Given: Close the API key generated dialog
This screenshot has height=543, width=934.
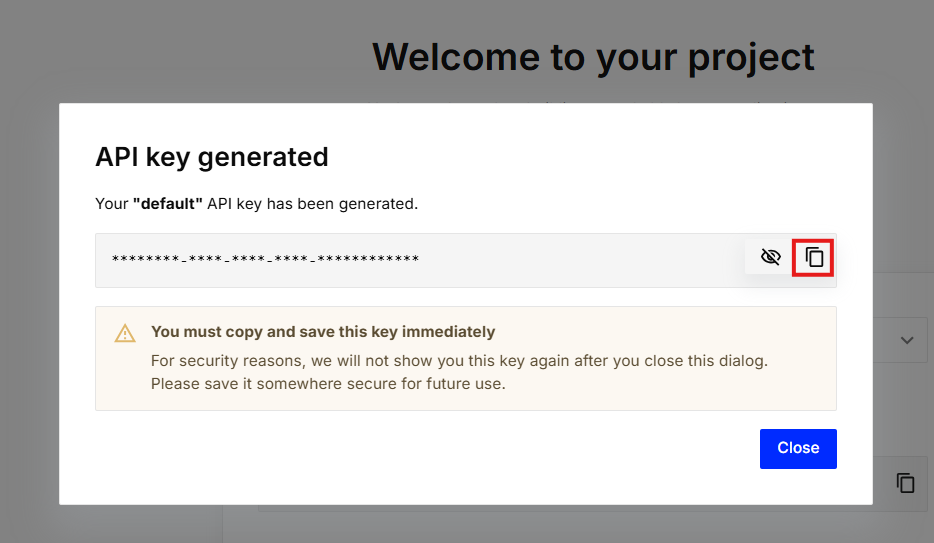Looking at the screenshot, I should [797, 448].
